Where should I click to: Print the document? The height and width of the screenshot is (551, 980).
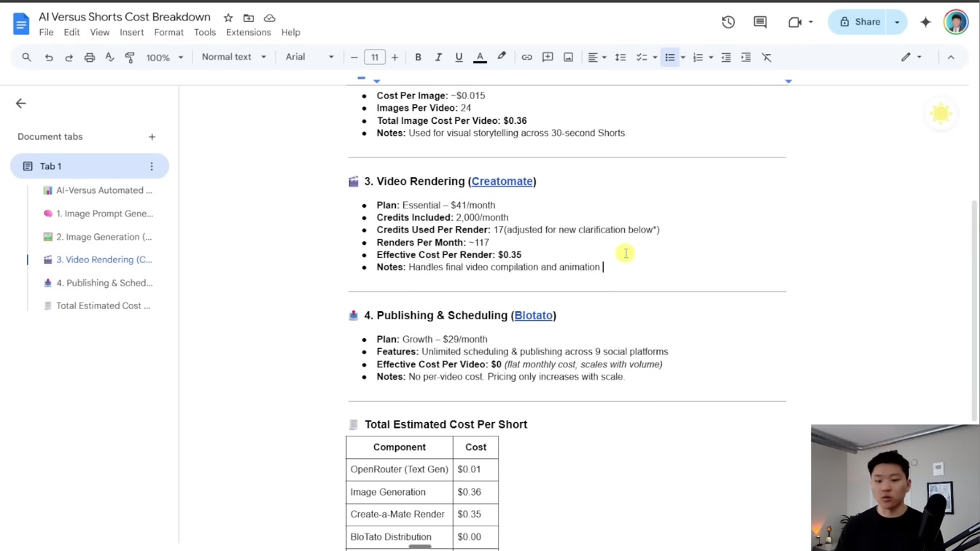click(x=90, y=57)
